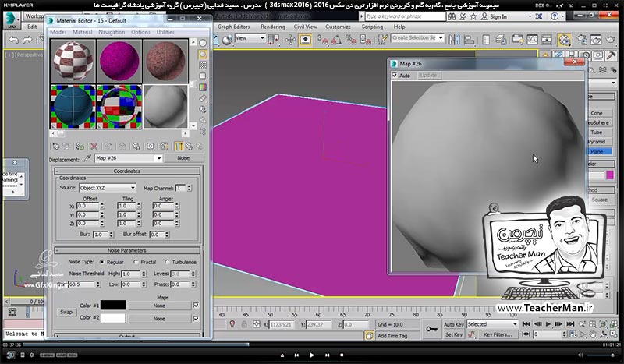
Task: Toggle the Angle Snap icon
Action: [337, 40]
